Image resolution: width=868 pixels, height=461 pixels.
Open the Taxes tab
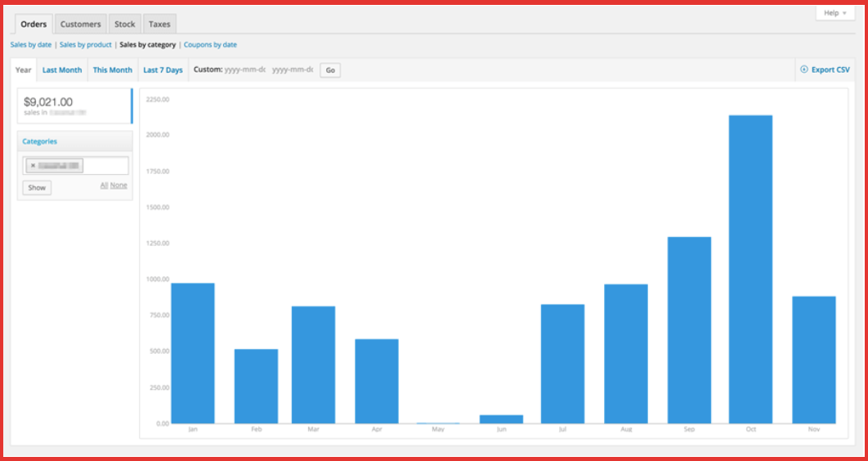point(159,25)
